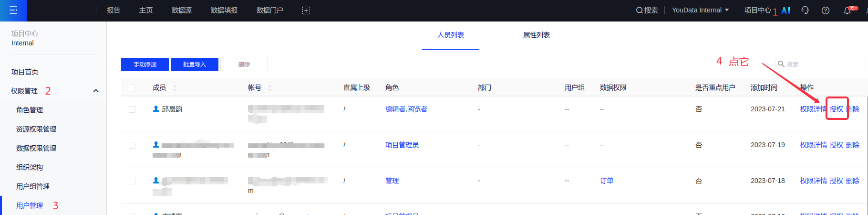This screenshot has height=215, width=868.
Task: Click the 批量导入 button
Action: tap(195, 64)
